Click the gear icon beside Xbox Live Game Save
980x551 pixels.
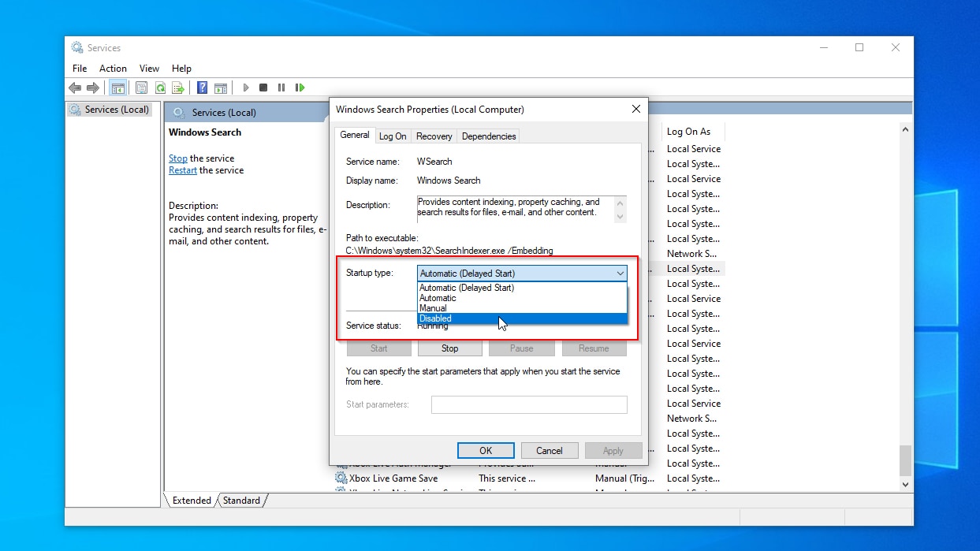341,478
